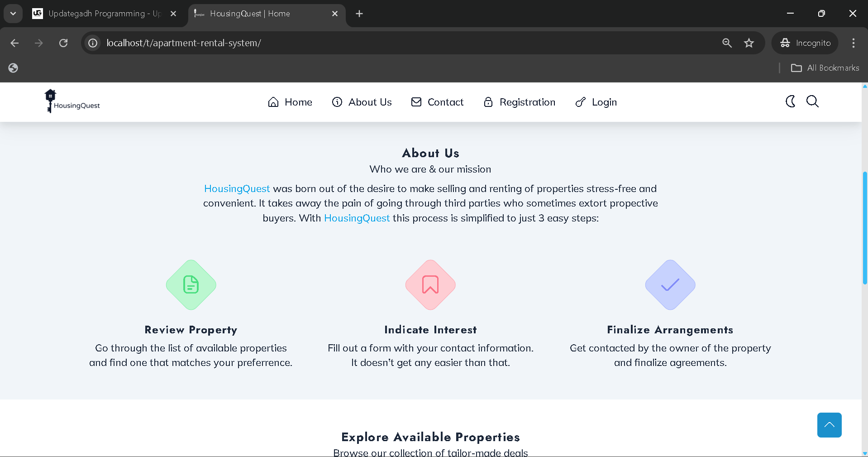Screen dimensions: 868x457
Task: Click inside the address bar
Action: point(317,43)
